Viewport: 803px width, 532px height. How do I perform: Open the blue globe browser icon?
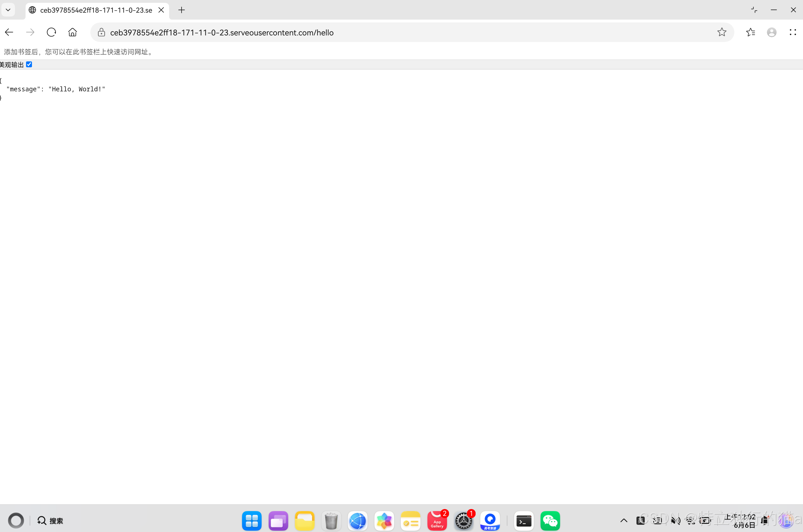coord(358,520)
